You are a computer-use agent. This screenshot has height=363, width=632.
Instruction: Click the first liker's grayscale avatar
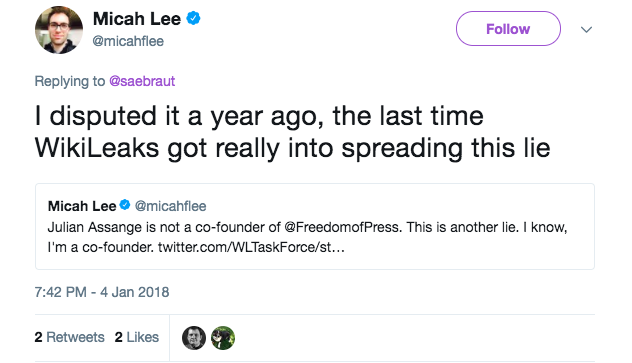pyautogui.click(x=194, y=338)
